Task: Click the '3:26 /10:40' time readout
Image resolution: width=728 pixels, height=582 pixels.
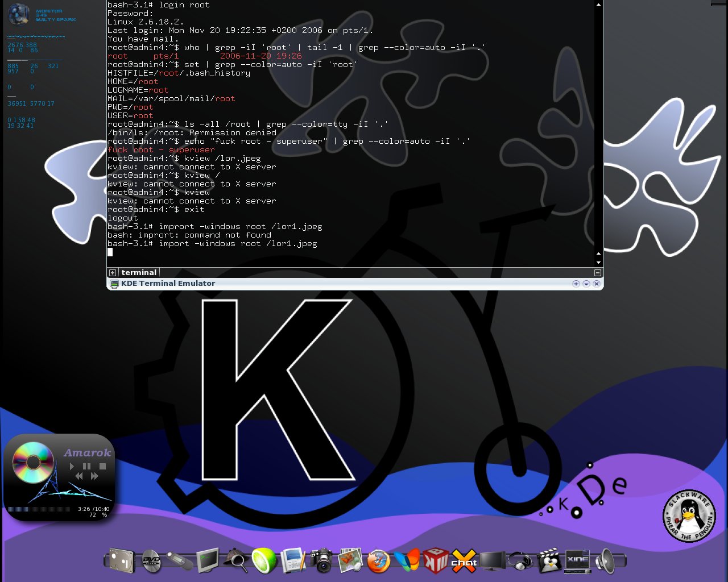Action: pyautogui.click(x=93, y=509)
